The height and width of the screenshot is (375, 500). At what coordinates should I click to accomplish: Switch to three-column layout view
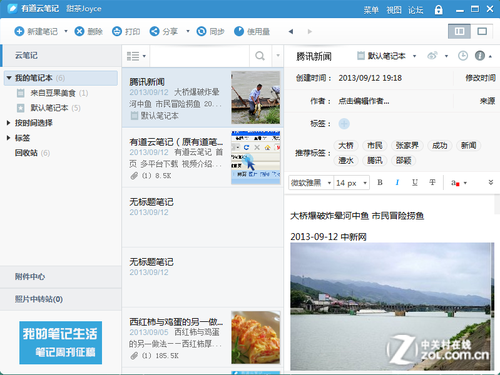point(459,31)
